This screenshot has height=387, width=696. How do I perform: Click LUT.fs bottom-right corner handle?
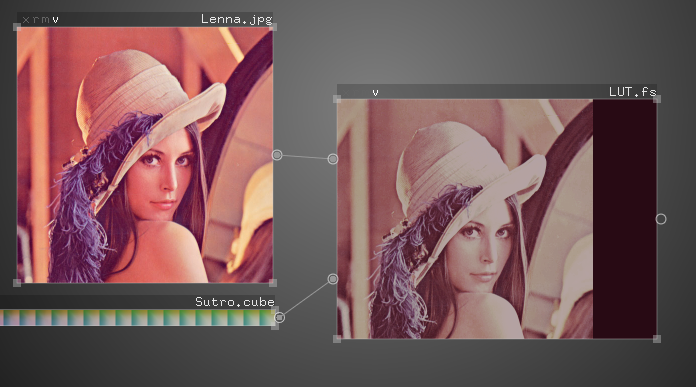coord(657,339)
